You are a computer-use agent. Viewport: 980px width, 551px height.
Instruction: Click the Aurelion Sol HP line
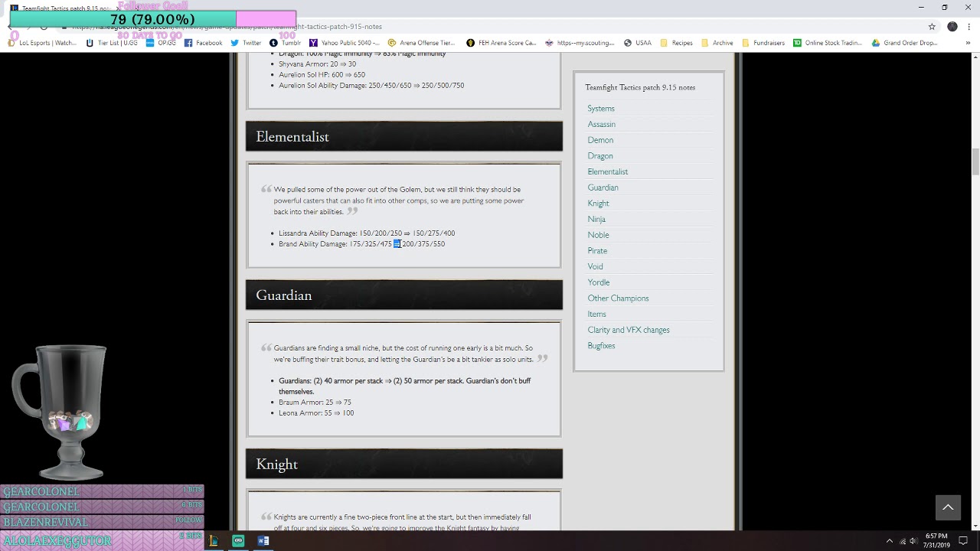pyautogui.click(x=322, y=75)
